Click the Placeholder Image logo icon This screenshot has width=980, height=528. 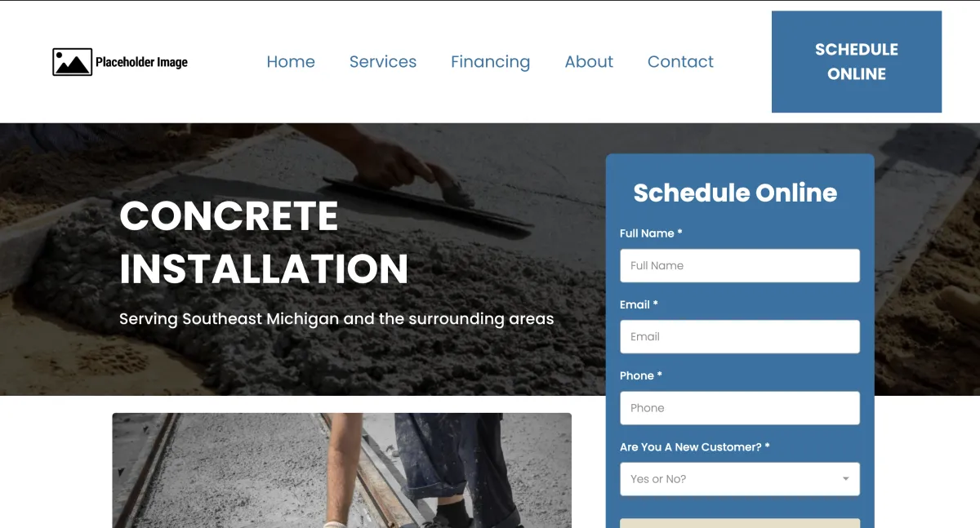tap(72, 62)
